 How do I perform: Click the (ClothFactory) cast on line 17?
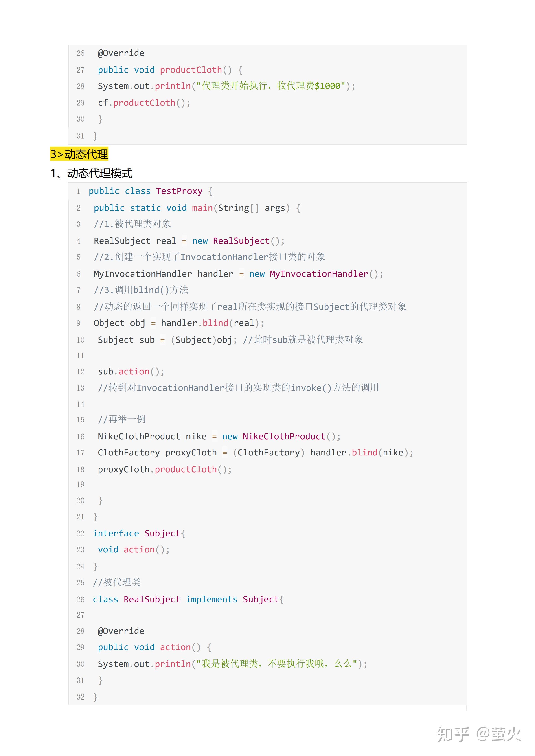[268, 453]
